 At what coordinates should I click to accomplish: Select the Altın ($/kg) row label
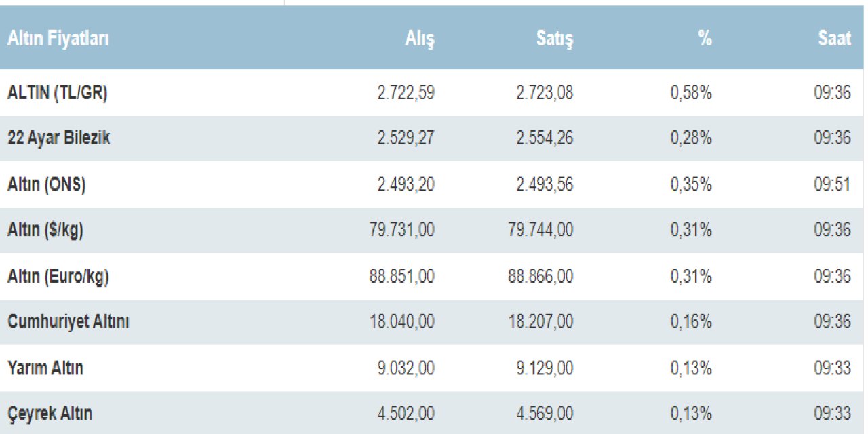coord(45,231)
